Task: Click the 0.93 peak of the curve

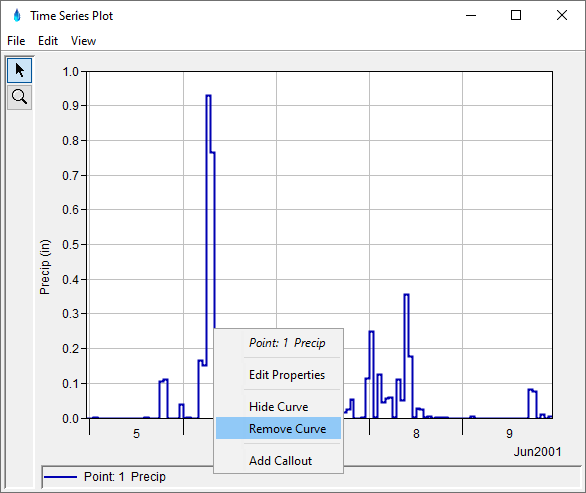Action: coord(209,96)
